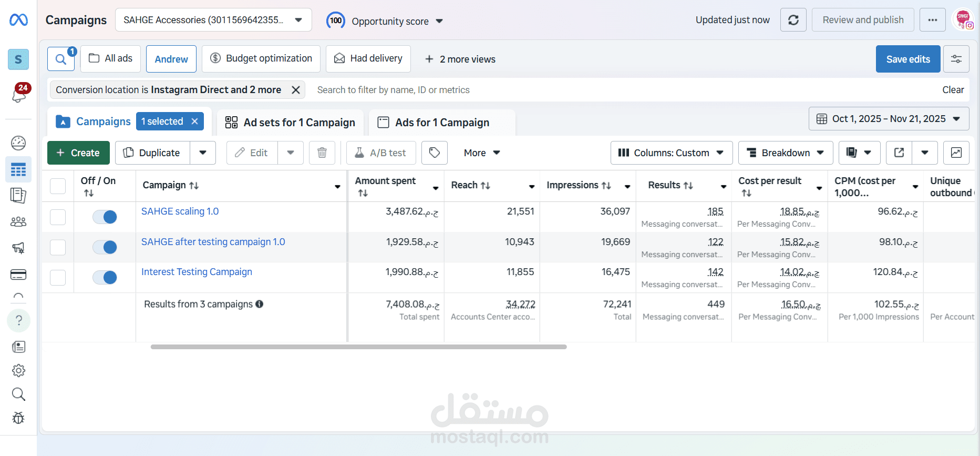Open the Interest Testing Campaign link
980x456 pixels.
[x=197, y=272]
